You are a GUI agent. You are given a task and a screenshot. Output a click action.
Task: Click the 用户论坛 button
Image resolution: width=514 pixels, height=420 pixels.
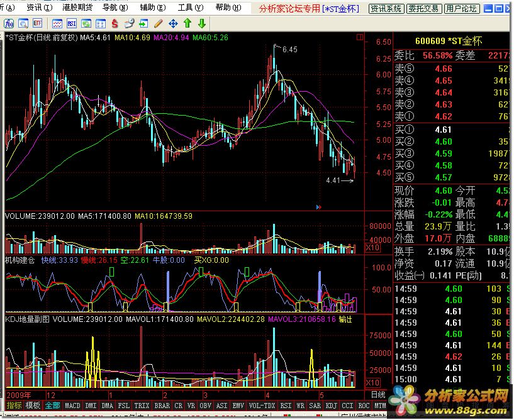[462, 9]
